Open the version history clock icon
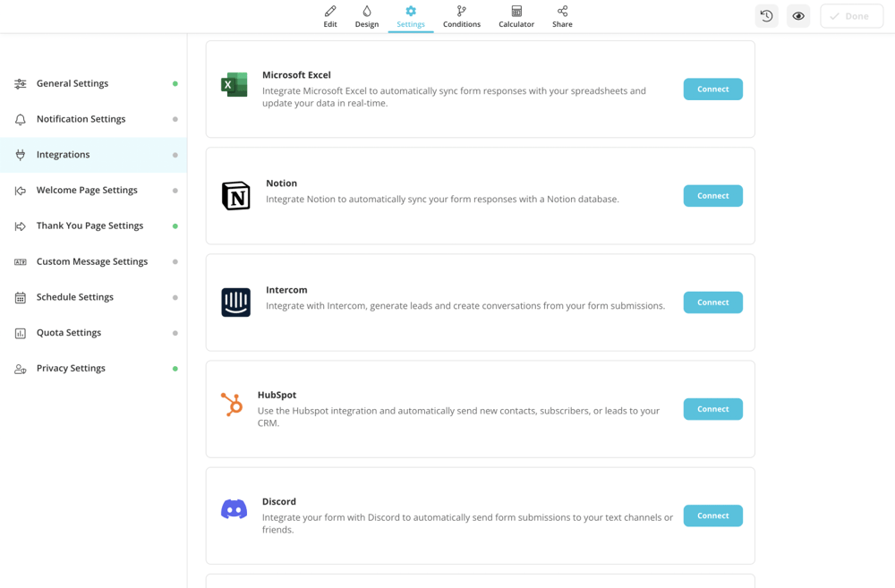This screenshot has width=895, height=588. (x=766, y=16)
